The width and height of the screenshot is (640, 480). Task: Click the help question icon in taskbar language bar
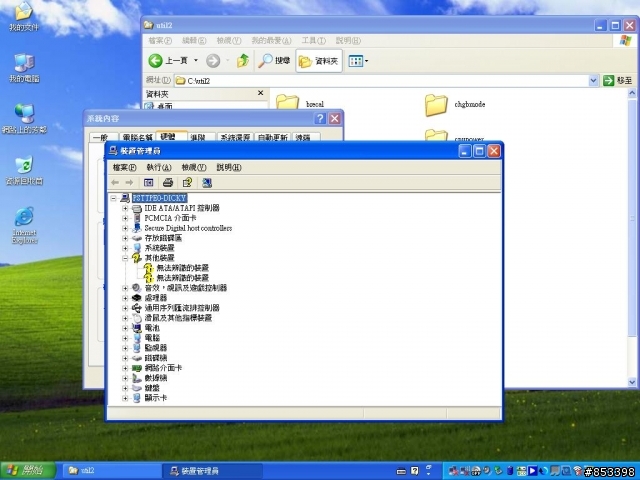coord(415,471)
